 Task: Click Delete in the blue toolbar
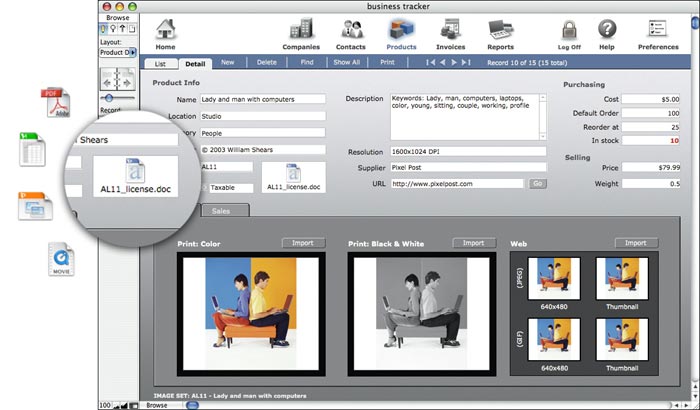tap(267, 63)
